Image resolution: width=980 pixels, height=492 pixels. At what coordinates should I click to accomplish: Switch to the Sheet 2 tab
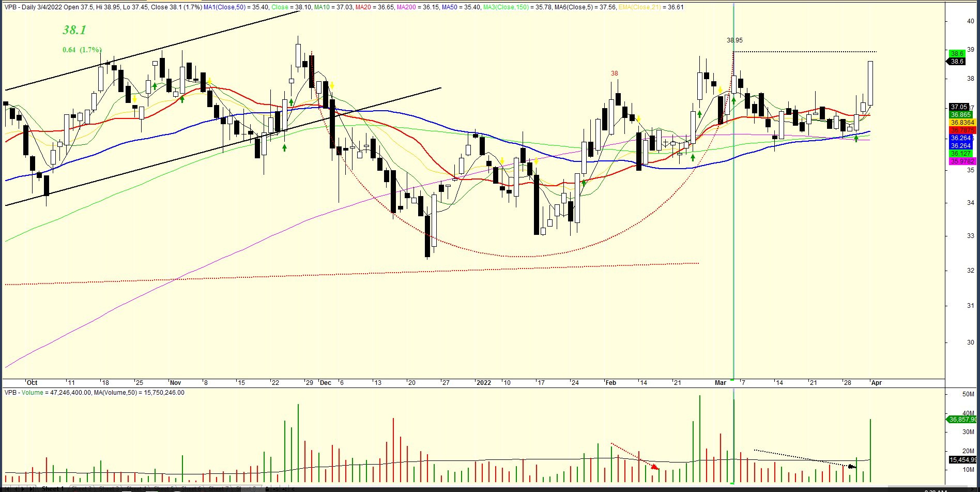[82, 488]
